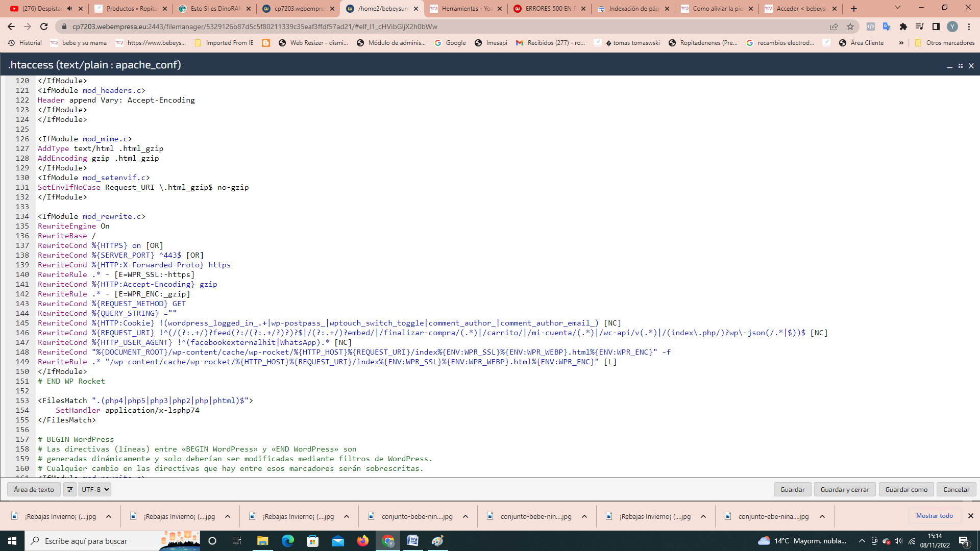Close the downloads bar

pyautogui.click(x=971, y=516)
